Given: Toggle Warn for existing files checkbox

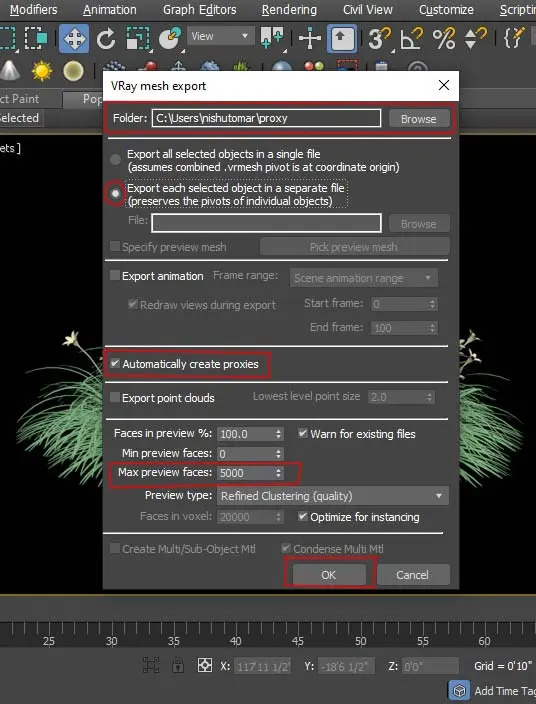Looking at the screenshot, I should (x=303, y=433).
